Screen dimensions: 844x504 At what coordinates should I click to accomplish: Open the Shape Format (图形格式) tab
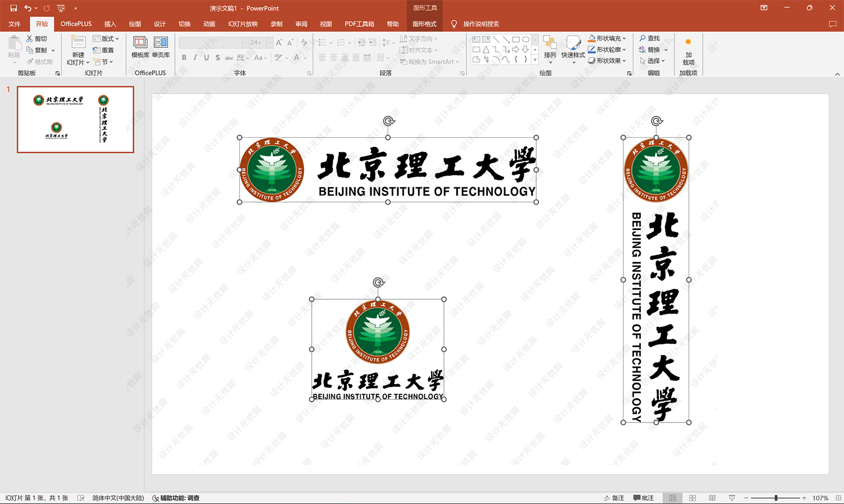click(424, 24)
